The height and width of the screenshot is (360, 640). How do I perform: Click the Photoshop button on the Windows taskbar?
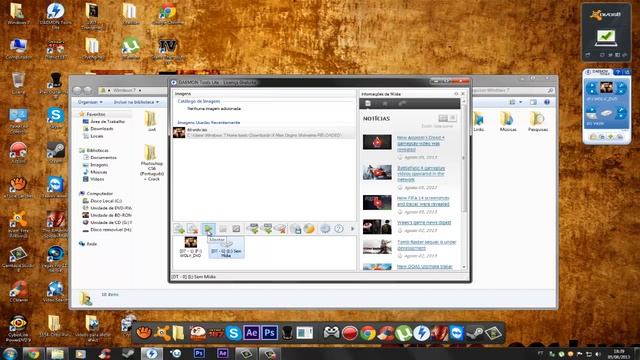199,353
